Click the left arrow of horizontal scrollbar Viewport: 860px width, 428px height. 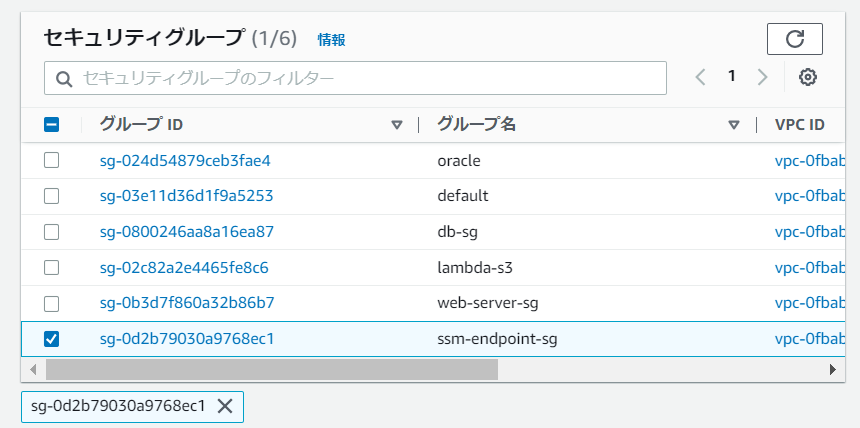33,369
